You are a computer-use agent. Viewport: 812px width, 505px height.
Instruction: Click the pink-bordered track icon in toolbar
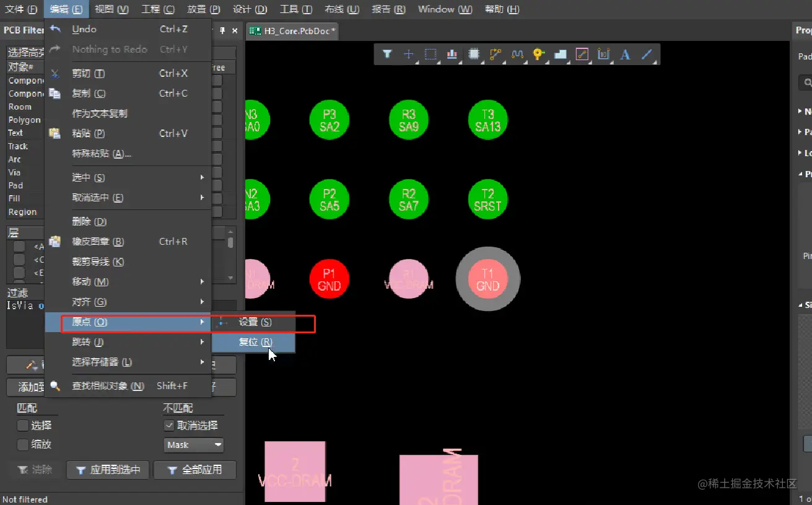[582, 55]
